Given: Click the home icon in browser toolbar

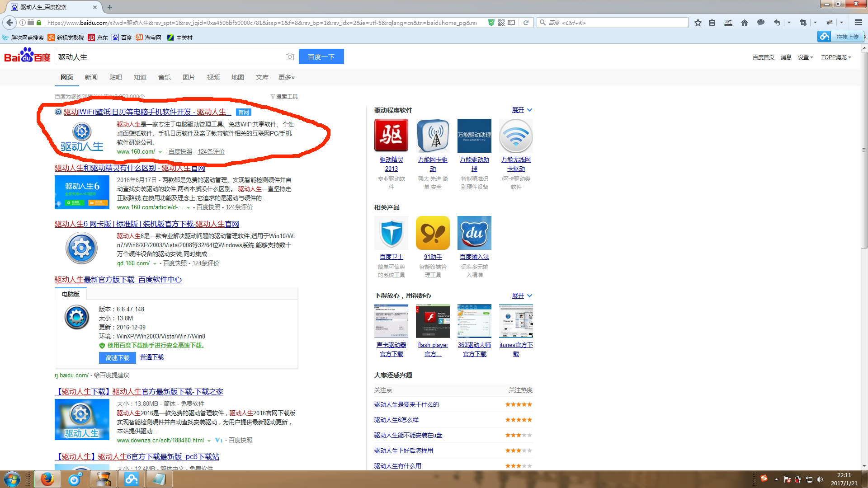Looking at the screenshot, I should coord(745,23).
